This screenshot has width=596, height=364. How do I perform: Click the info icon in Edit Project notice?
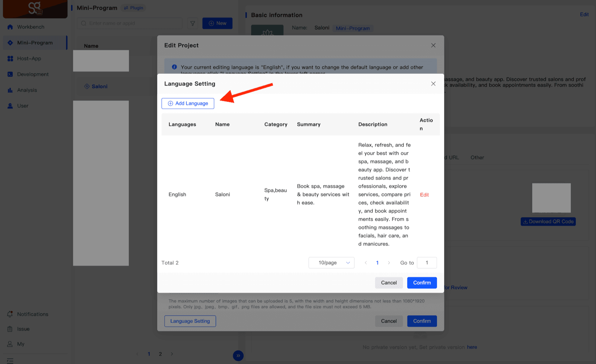pyautogui.click(x=174, y=67)
